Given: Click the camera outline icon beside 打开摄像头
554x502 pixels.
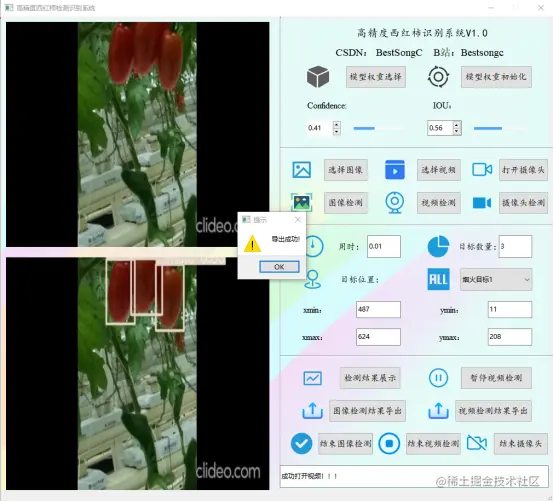Looking at the screenshot, I should (482, 170).
